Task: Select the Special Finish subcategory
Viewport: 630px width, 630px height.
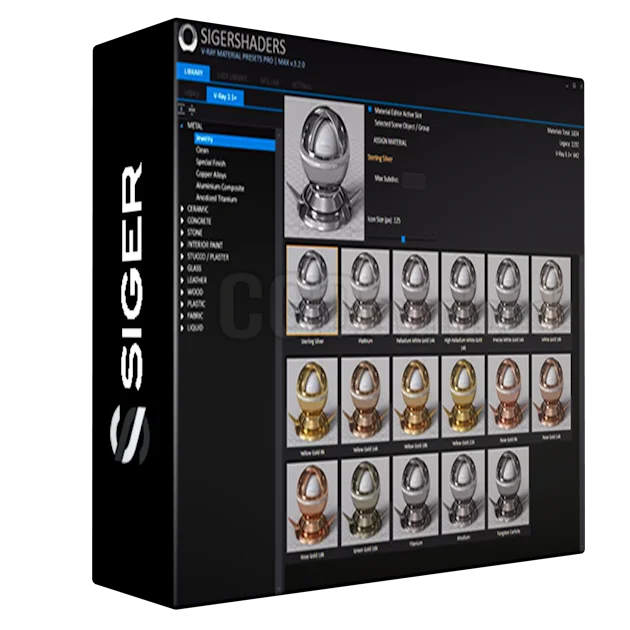Action: coord(211,163)
